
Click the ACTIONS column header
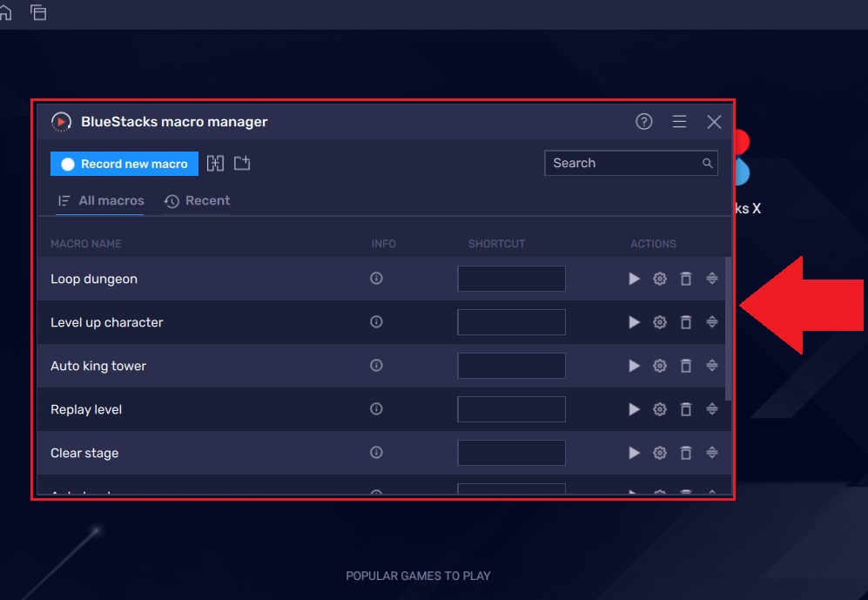[653, 244]
